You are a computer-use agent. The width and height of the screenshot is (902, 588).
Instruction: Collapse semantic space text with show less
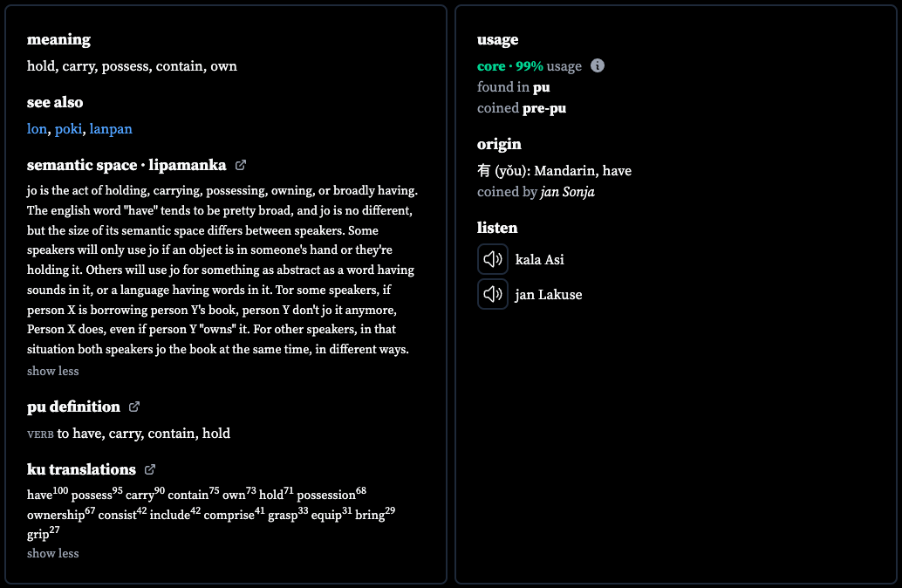[x=53, y=371]
